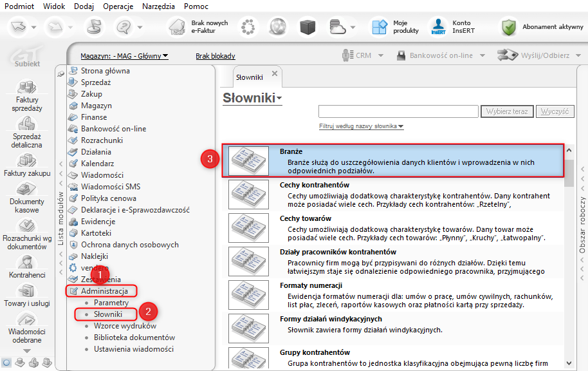Click the dictionary filter text field
This screenshot has height=371, width=588.
tap(398, 111)
